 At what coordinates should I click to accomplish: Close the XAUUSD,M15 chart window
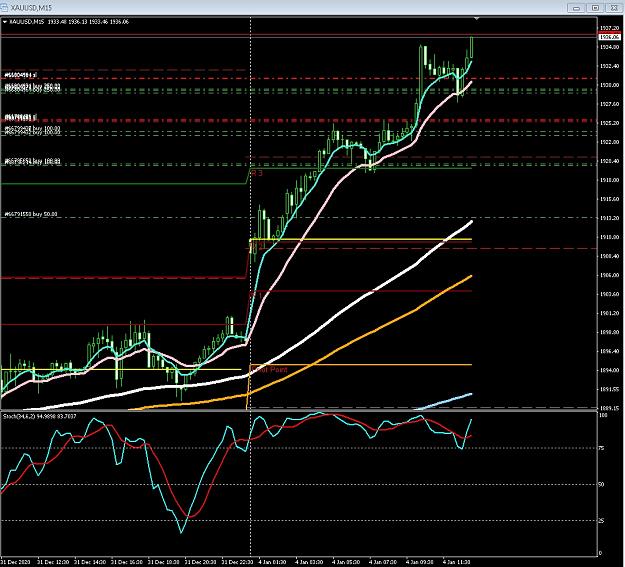click(613, 8)
